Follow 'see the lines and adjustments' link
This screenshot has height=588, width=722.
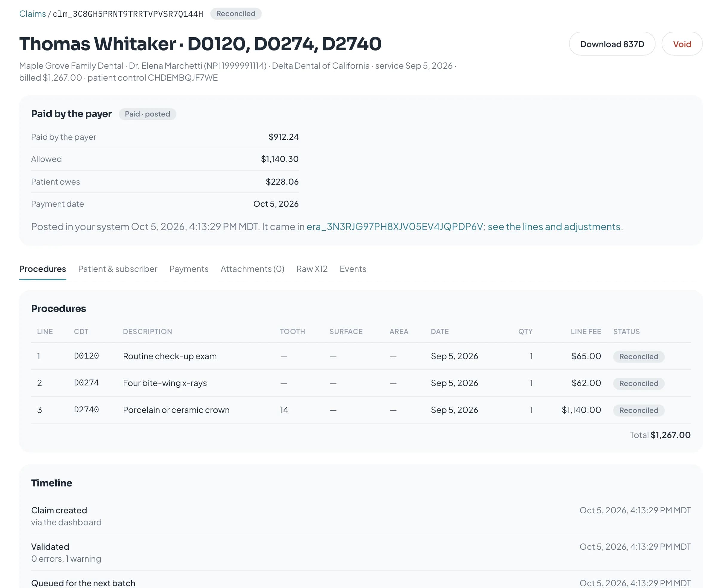click(554, 226)
